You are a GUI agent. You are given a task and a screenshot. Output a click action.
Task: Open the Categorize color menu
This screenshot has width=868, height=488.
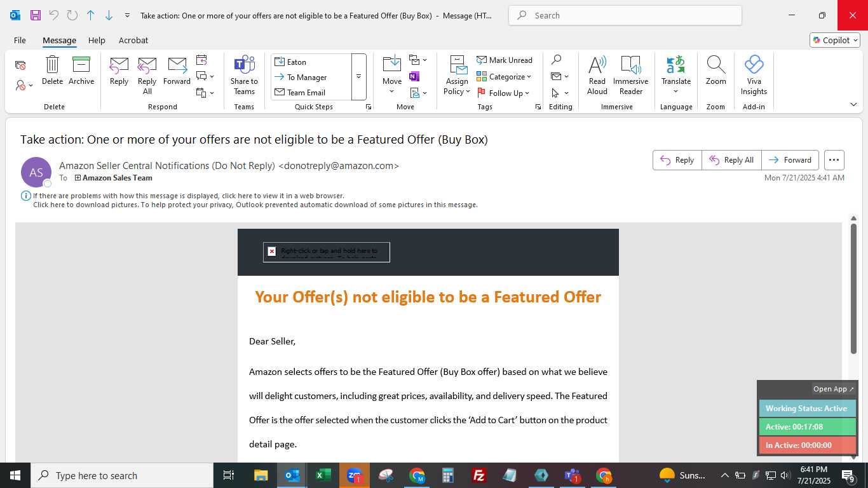(504, 76)
